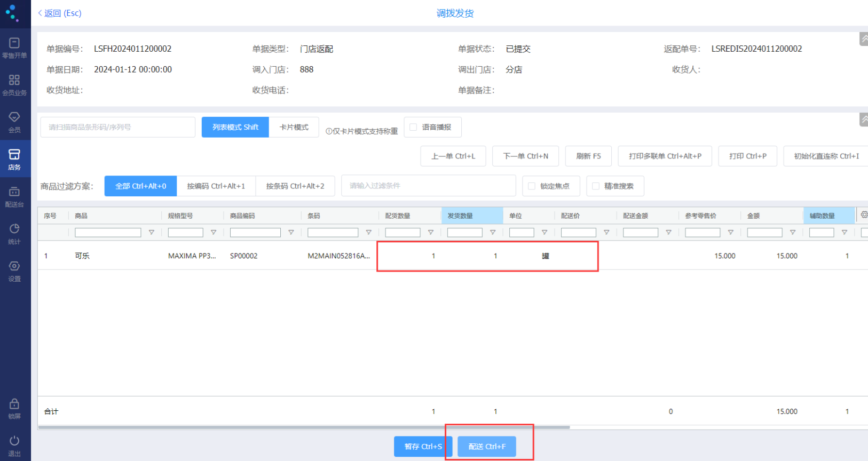
Task: Click filter funnel icon for 参考零售价 column
Action: tap(731, 233)
